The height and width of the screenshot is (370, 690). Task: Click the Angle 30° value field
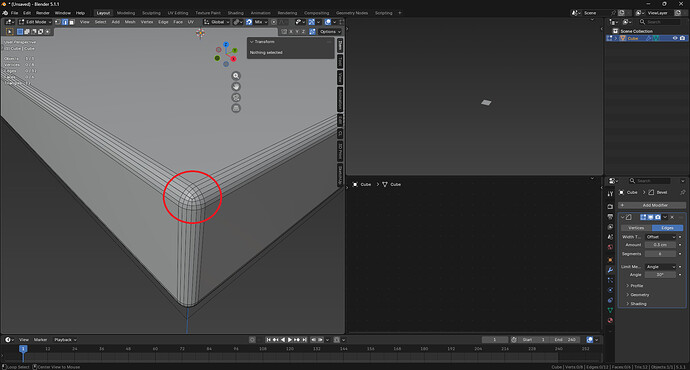click(660, 275)
